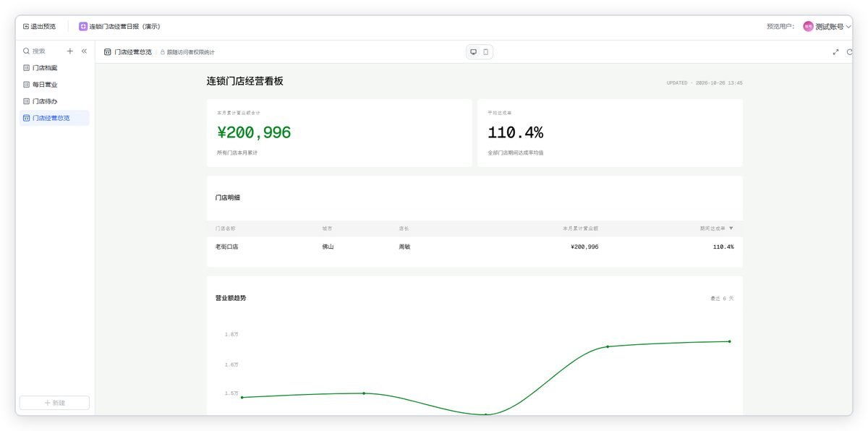The height and width of the screenshot is (431, 868).
Task: Click the 最近 6 天 chart range label
Action: [x=722, y=298]
